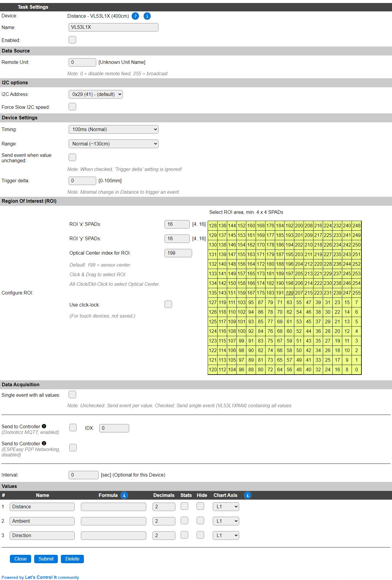This screenshot has height=580, width=392.
Task: Expand the Timing dropdown
Action: [113, 129]
